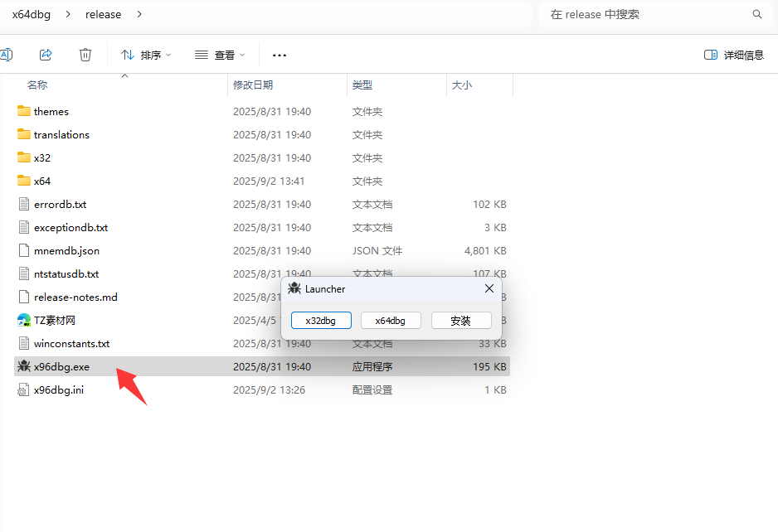Click the 3 KB size cell
Image resolution: width=778 pixels, height=532 pixels.
pos(495,228)
